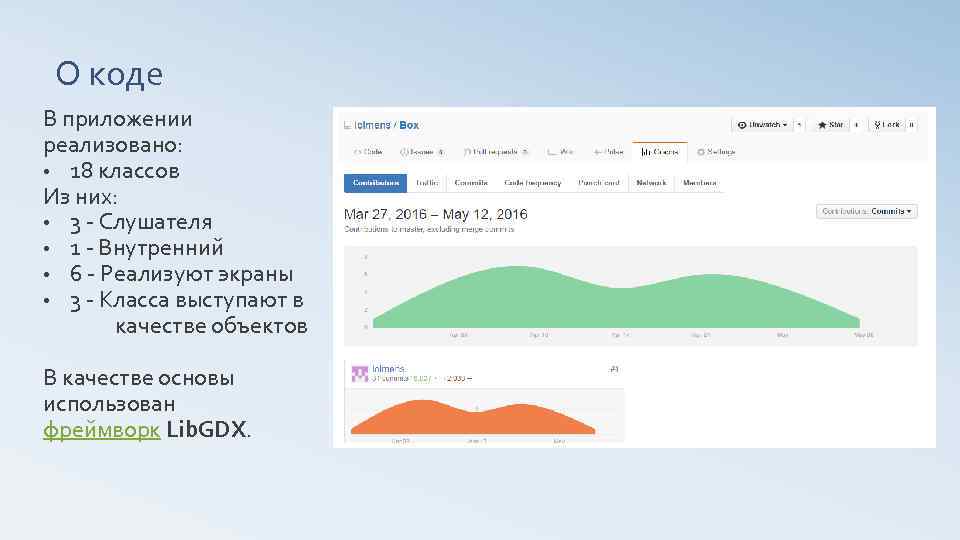Image resolution: width=960 pixels, height=540 pixels.
Task: Open the lolmens contributor profile link
Action: 389,369
